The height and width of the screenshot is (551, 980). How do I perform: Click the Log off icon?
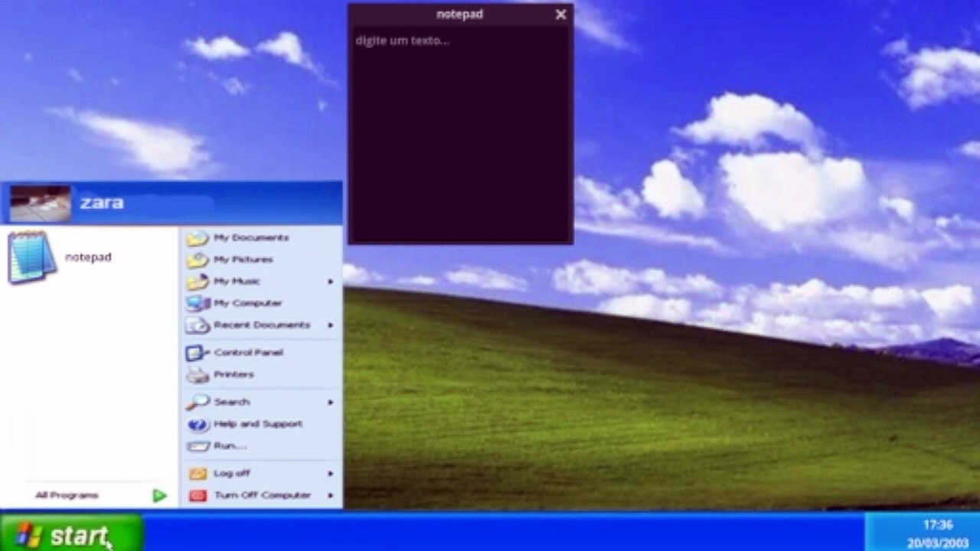(198, 474)
